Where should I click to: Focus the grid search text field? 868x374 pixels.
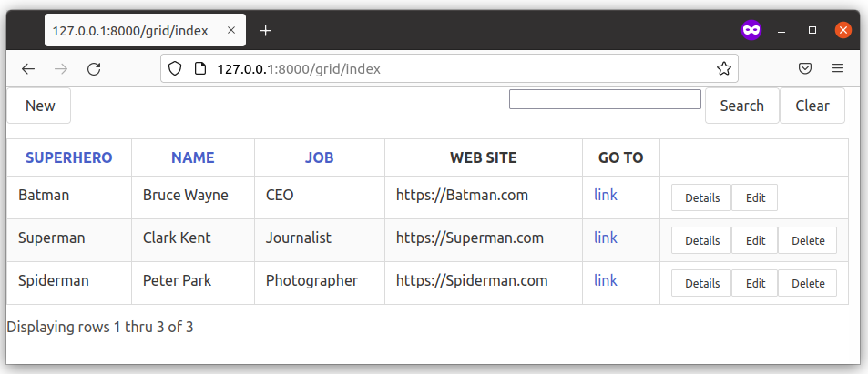click(x=604, y=99)
